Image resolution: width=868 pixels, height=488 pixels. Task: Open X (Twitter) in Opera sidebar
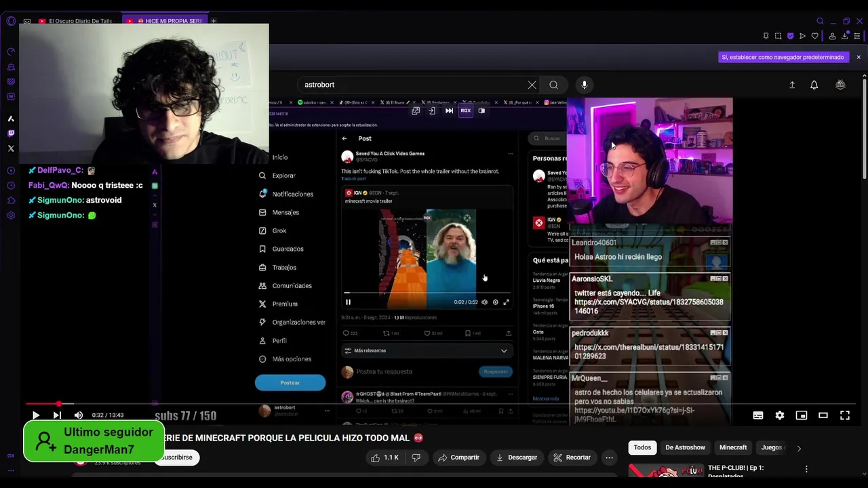click(11, 148)
